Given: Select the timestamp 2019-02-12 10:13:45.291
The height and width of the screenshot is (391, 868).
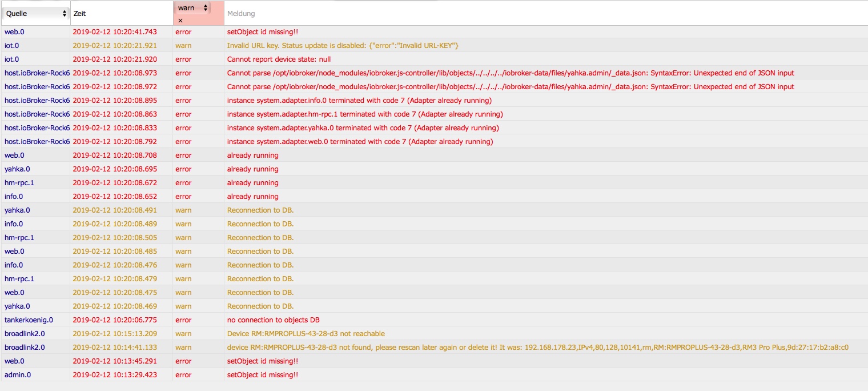Looking at the screenshot, I should [115, 361].
